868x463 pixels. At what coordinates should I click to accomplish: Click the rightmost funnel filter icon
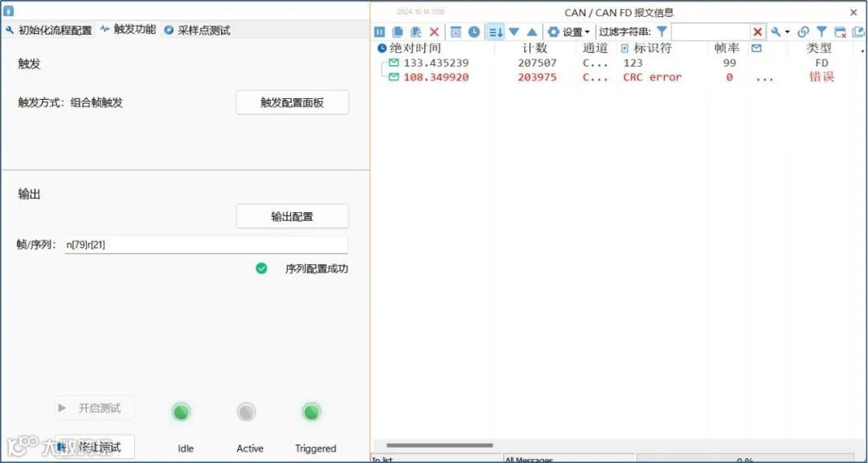point(821,32)
